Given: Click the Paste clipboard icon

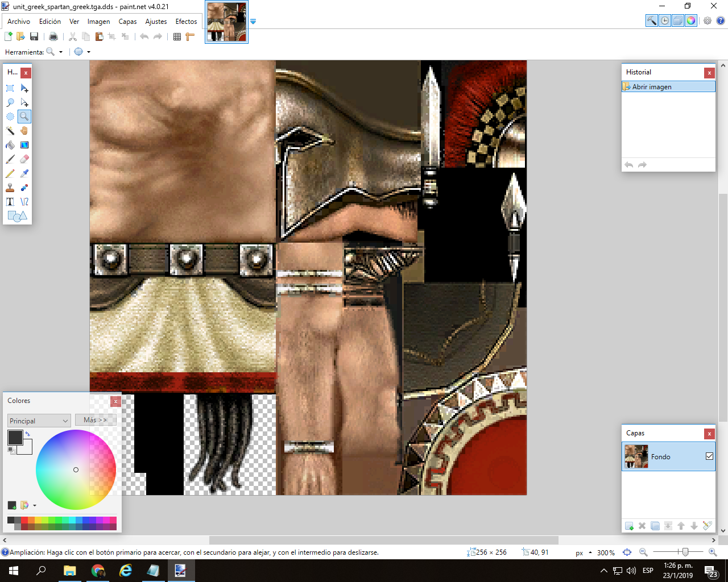Looking at the screenshot, I should [99, 36].
